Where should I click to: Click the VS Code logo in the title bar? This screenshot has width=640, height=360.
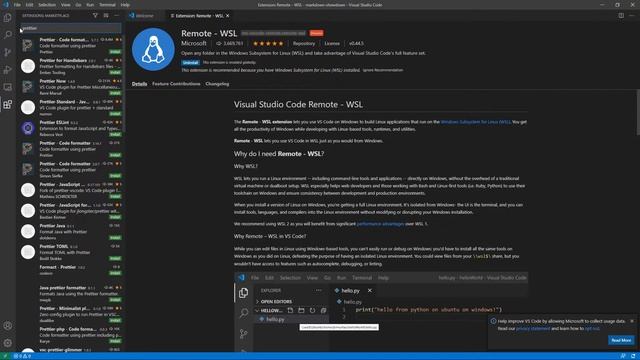point(6,5)
